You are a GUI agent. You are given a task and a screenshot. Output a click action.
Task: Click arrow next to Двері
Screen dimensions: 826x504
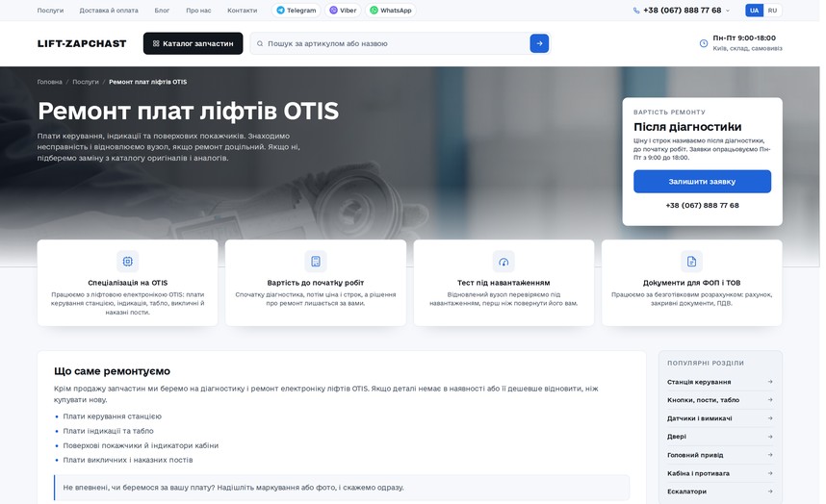770,437
